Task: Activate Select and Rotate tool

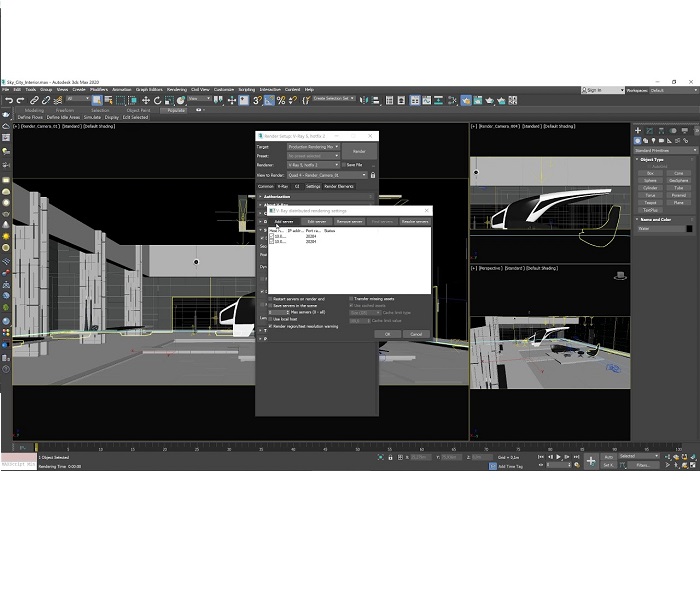Action: [157, 100]
